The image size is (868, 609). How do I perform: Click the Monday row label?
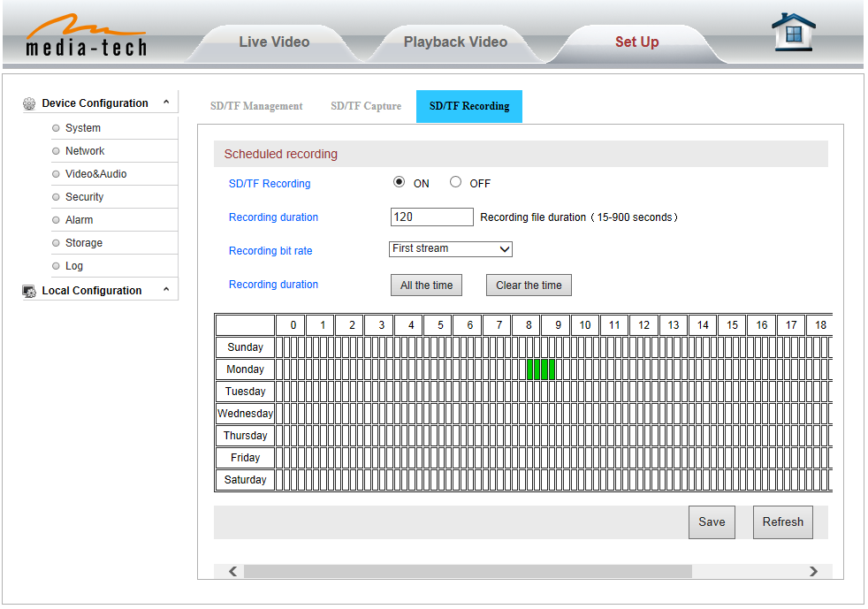pos(245,369)
